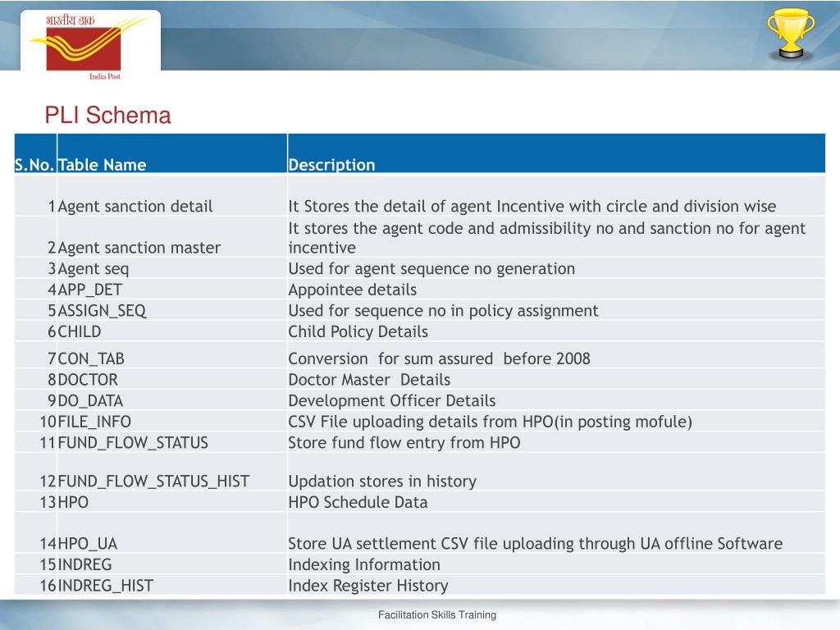Click serial number 1 in the table

coord(52,206)
